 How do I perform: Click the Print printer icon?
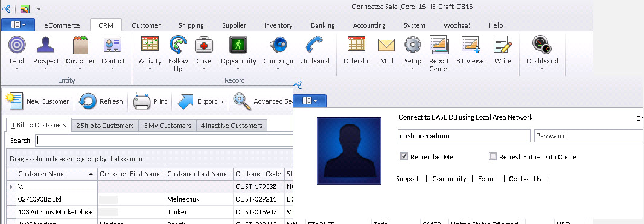[142, 101]
